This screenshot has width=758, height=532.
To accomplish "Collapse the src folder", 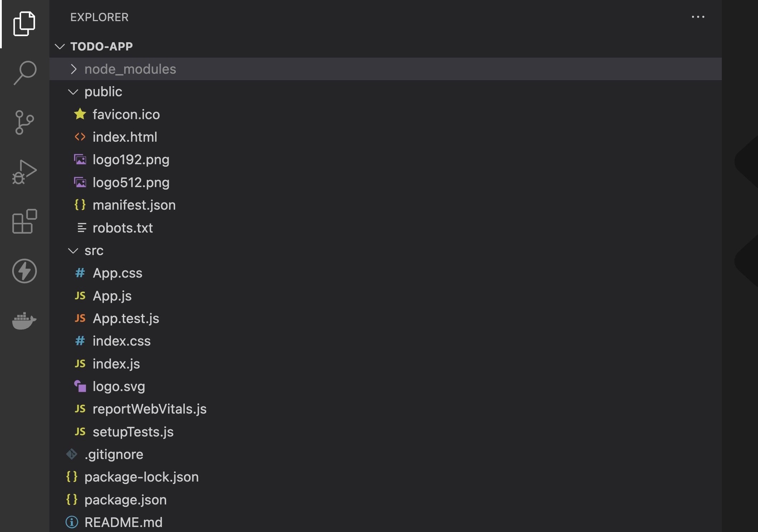I will 73,250.
